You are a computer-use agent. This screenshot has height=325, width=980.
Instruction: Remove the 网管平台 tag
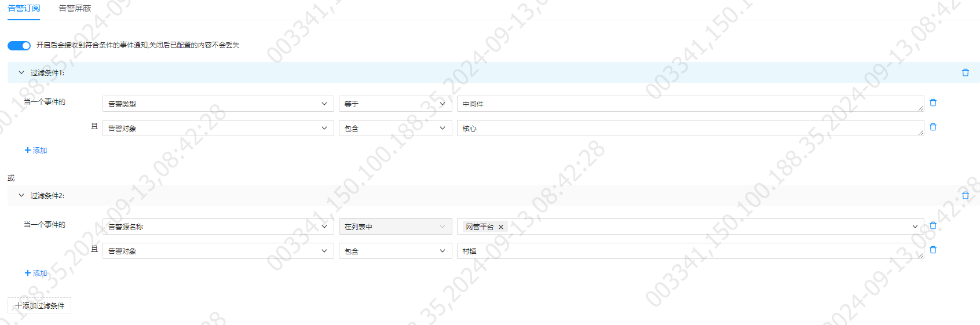pyautogui.click(x=501, y=227)
